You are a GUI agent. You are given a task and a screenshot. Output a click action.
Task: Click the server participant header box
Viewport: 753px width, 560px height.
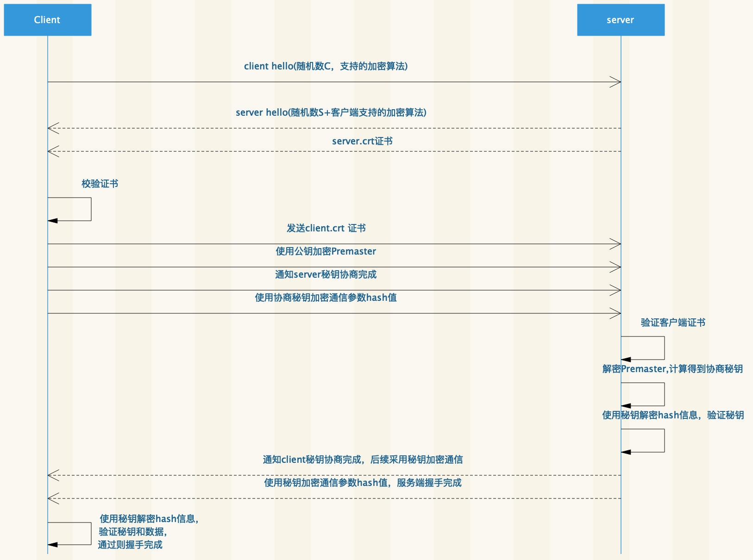coord(620,19)
